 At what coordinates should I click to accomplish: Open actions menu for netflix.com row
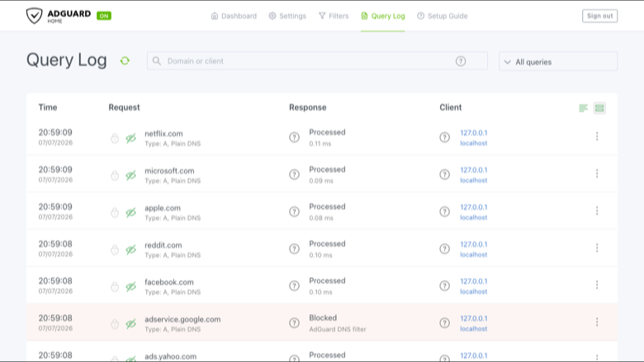click(x=597, y=137)
